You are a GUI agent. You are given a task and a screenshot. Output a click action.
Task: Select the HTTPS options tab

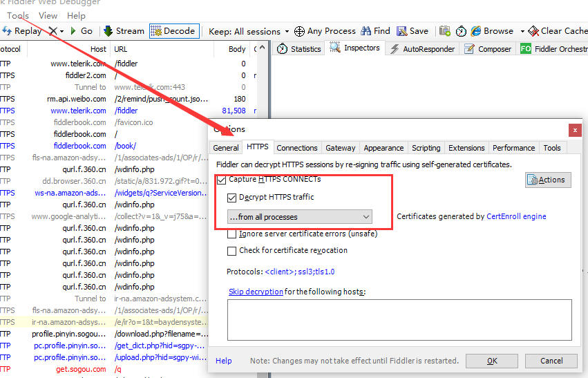[x=258, y=147]
